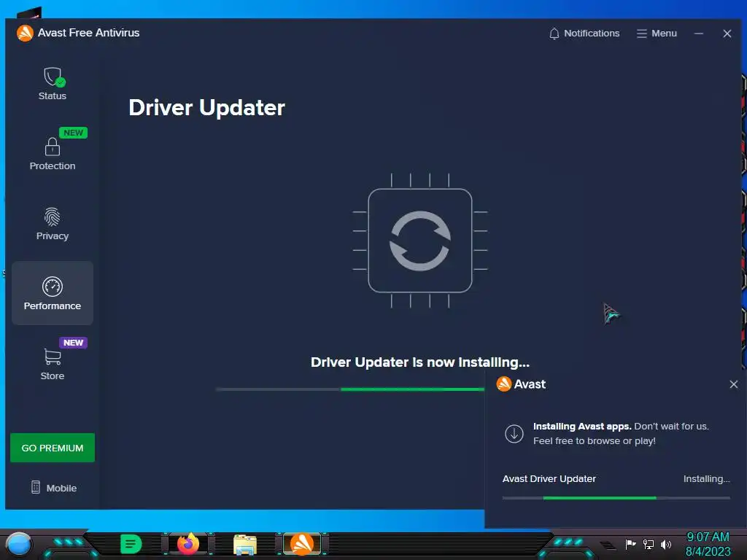Open the Start orb on taskbar
Image resolution: width=747 pixels, height=560 pixels.
pos(18,544)
